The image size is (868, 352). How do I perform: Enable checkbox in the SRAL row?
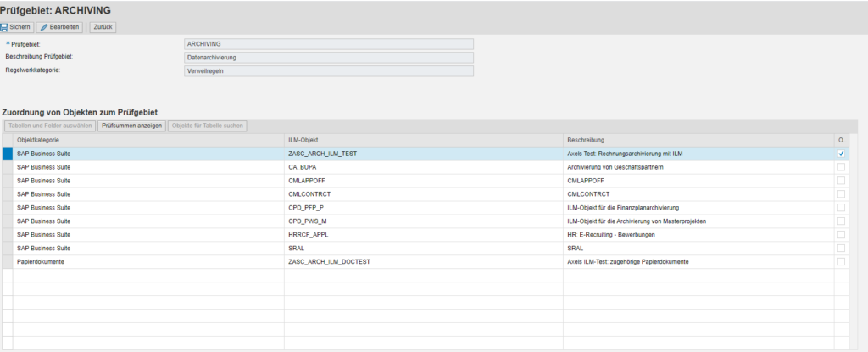841,248
